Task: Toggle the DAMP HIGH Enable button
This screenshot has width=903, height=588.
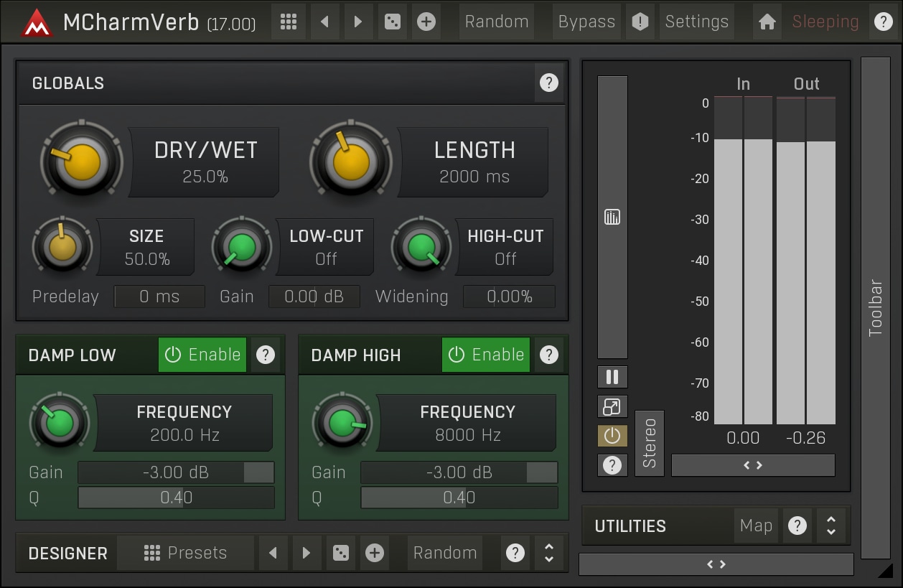Action: (486, 355)
